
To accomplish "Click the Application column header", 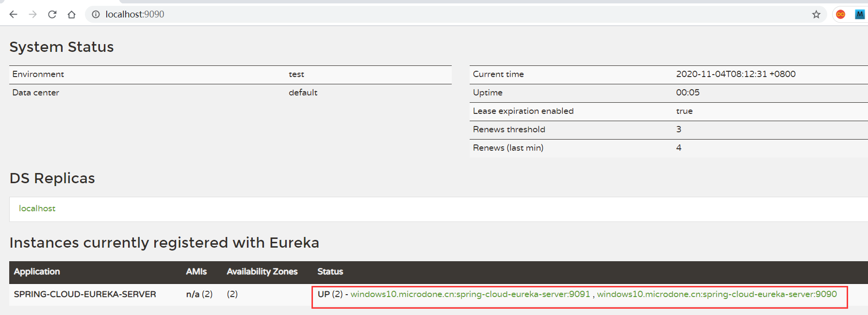I will (x=37, y=272).
